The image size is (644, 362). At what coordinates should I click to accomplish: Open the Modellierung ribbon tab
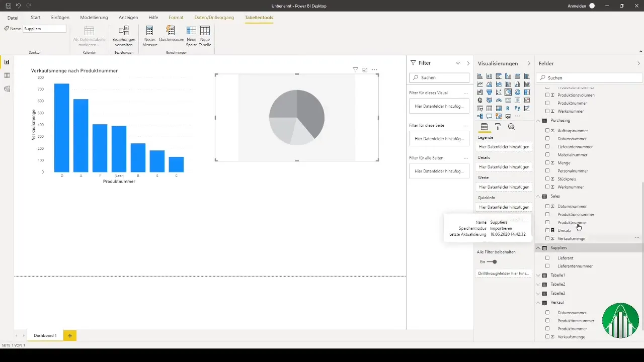coord(94,18)
